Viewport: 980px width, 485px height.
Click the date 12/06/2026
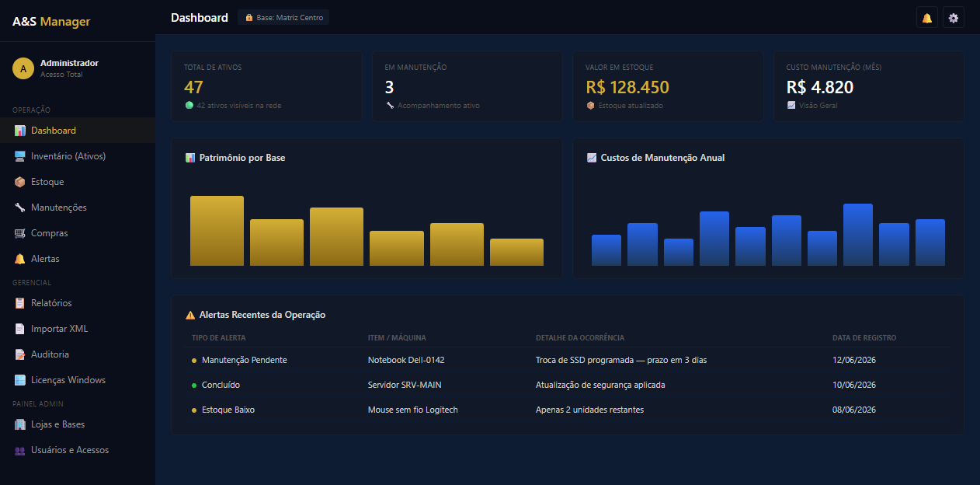tap(854, 360)
